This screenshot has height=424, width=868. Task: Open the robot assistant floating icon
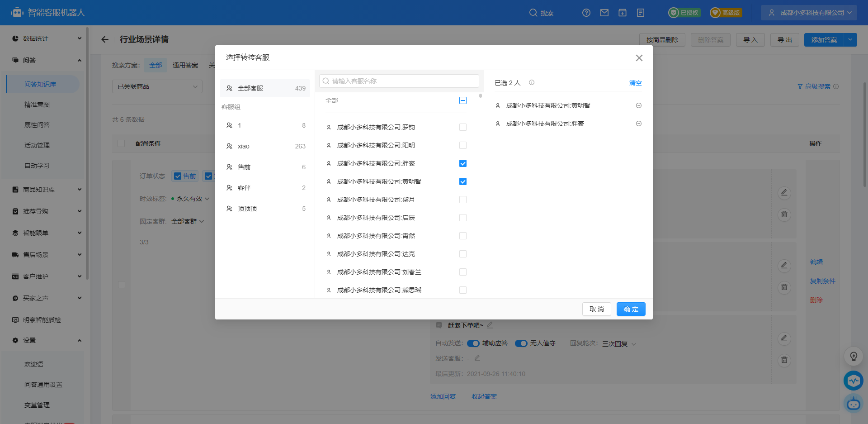(x=854, y=403)
